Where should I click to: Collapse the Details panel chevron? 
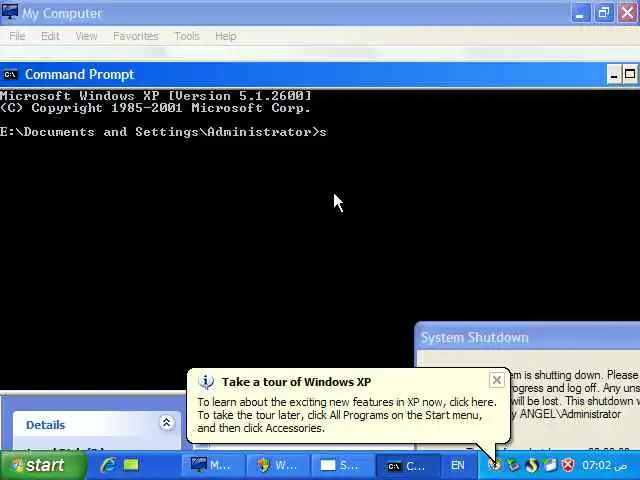click(167, 423)
